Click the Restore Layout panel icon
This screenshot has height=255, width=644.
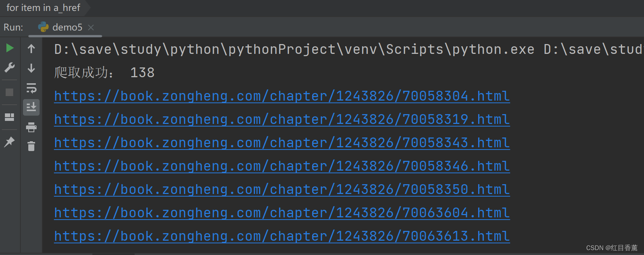(9, 117)
